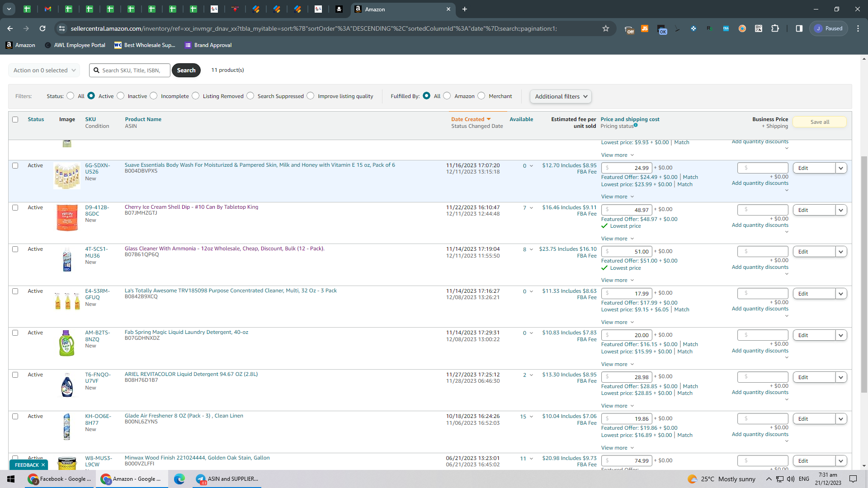The width and height of the screenshot is (868, 488).
Task: Click the JS extension icon
Action: [x=645, y=28]
